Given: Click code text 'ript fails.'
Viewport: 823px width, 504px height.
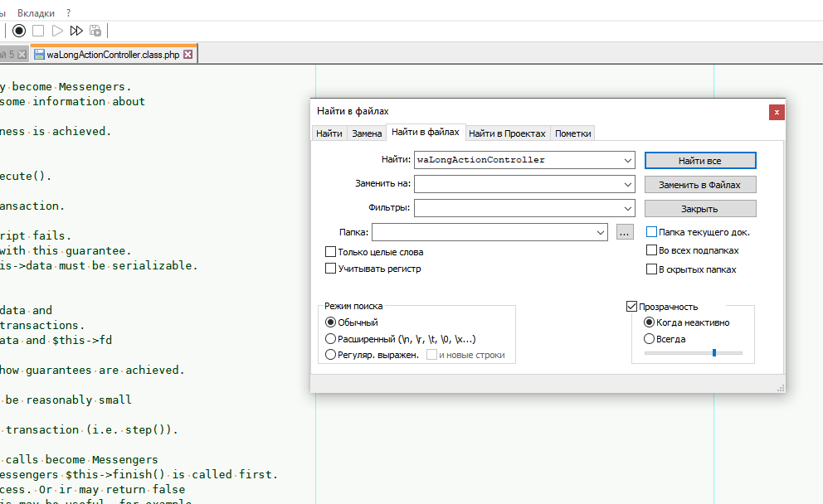Looking at the screenshot, I should click(36, 236).
